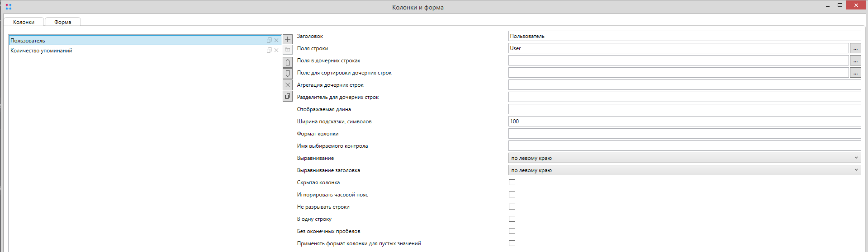The image size is (868, 252).
Task: Click the plus icon to add a column
Action: click(x=288, y=39)
